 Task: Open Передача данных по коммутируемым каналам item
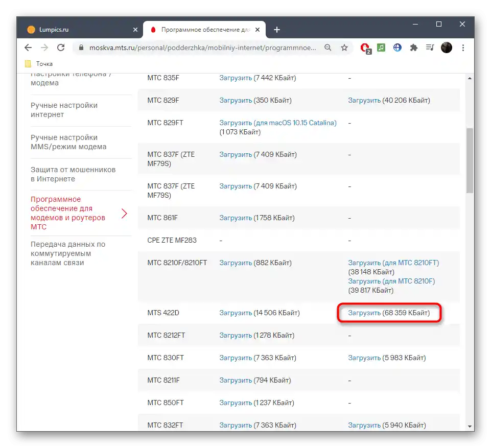pos(68,253)
